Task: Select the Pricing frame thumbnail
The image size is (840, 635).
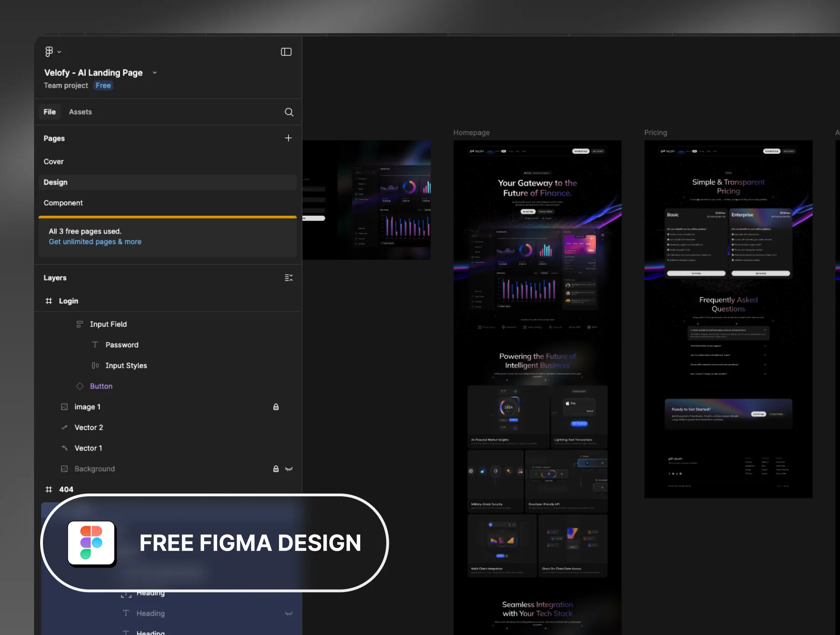Action: (728, 319)
